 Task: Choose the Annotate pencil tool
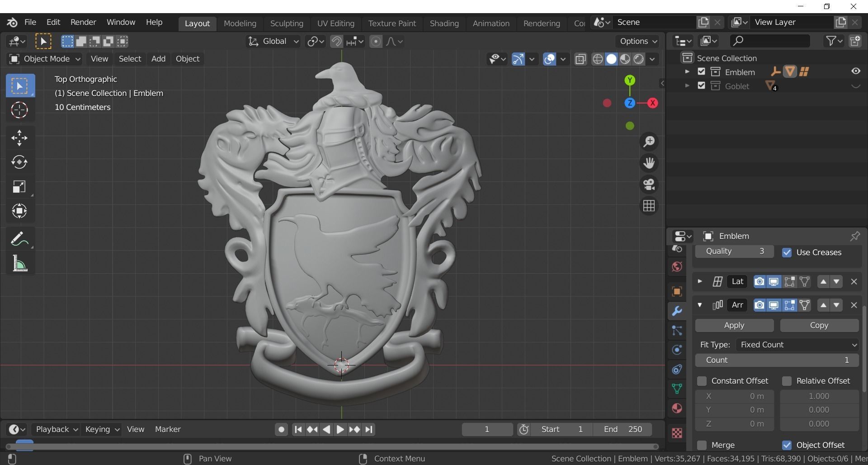[x=19, y=239]
